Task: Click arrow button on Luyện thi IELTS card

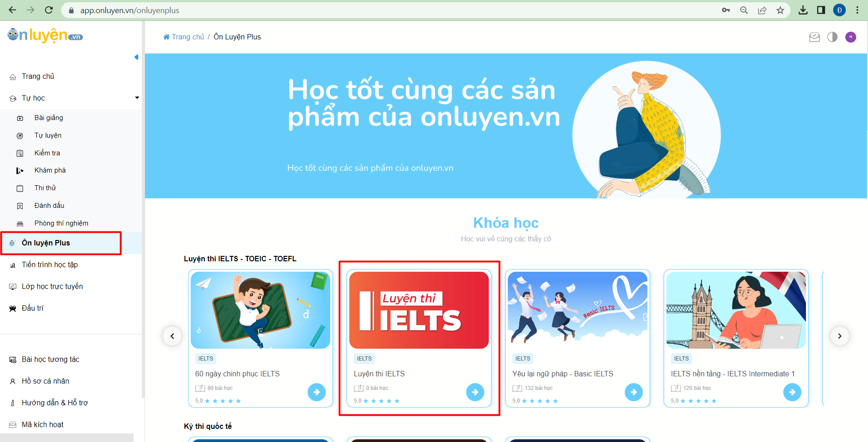Action: pos(475,392)
